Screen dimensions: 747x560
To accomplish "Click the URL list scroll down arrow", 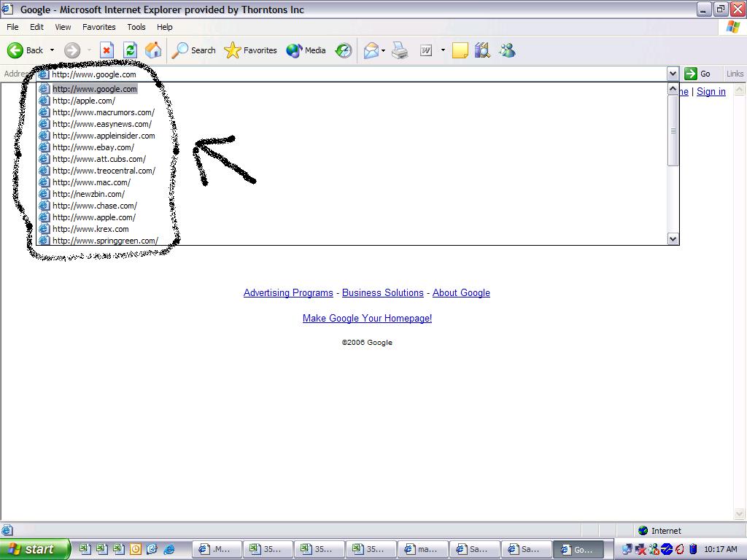I will [x=673, y=239].
